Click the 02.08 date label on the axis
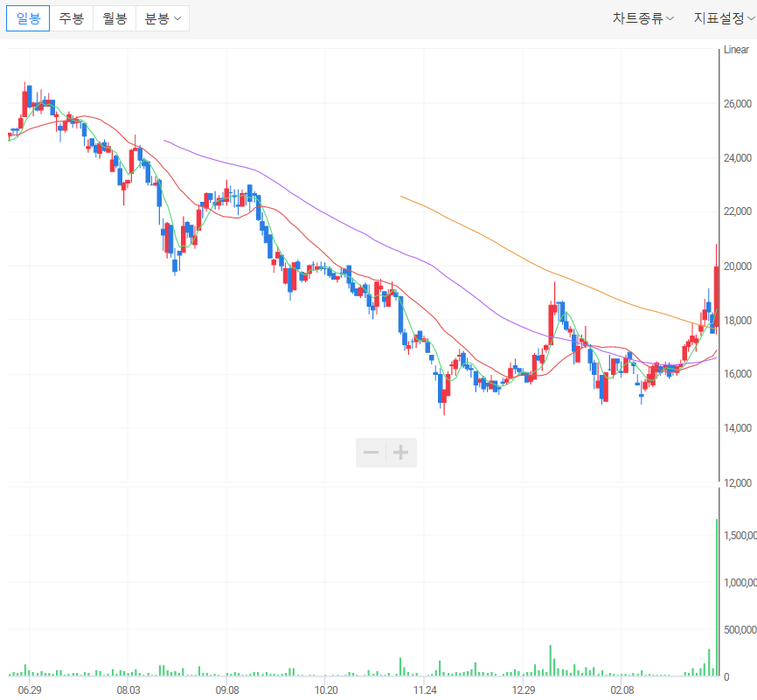 622,690
